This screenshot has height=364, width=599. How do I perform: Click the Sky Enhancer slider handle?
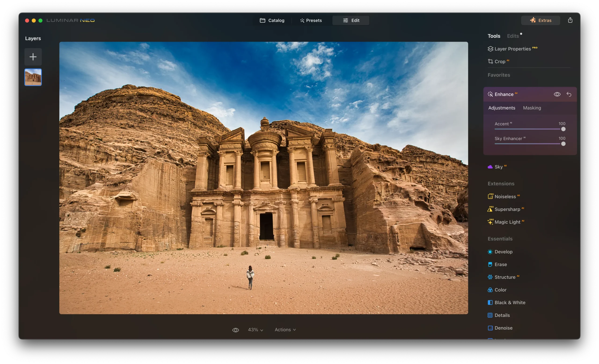point(563,144)
